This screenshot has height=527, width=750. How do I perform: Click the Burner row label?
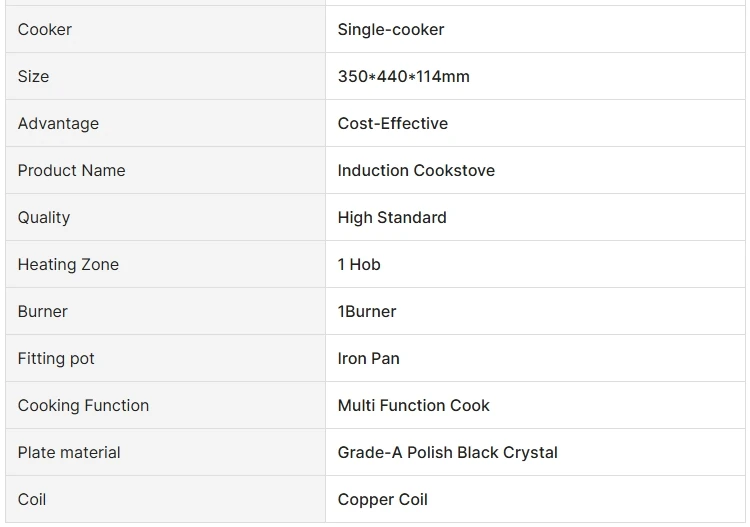(43, 312)
